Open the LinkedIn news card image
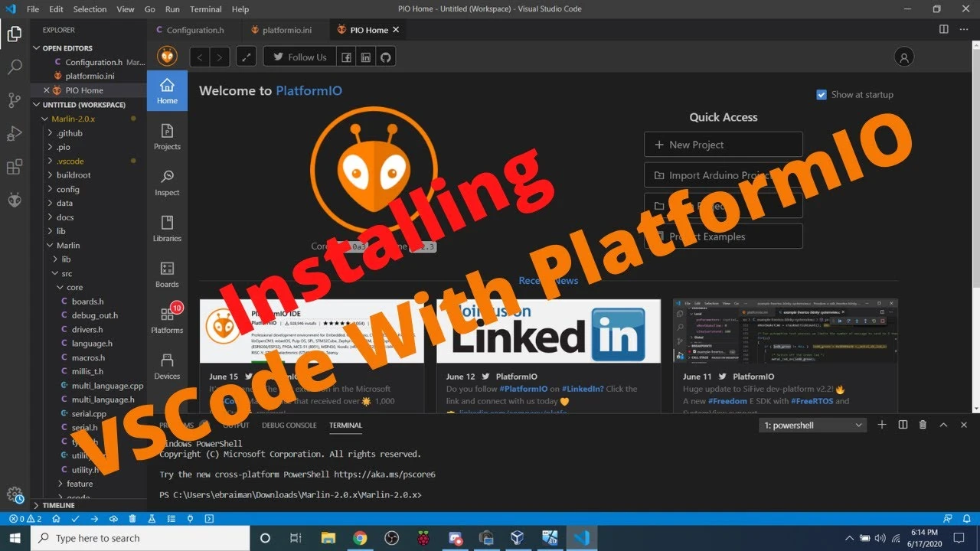Screen dimensions: 980x551 pyautogui.click(x=548, y=331)
